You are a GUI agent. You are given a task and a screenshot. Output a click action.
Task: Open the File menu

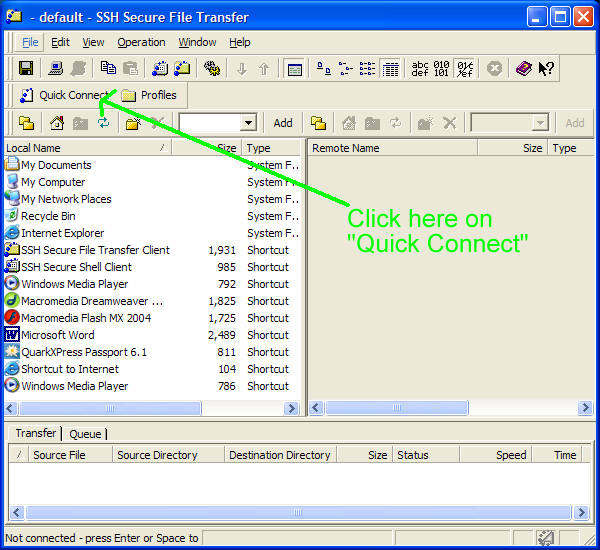(x=30, y=42)
